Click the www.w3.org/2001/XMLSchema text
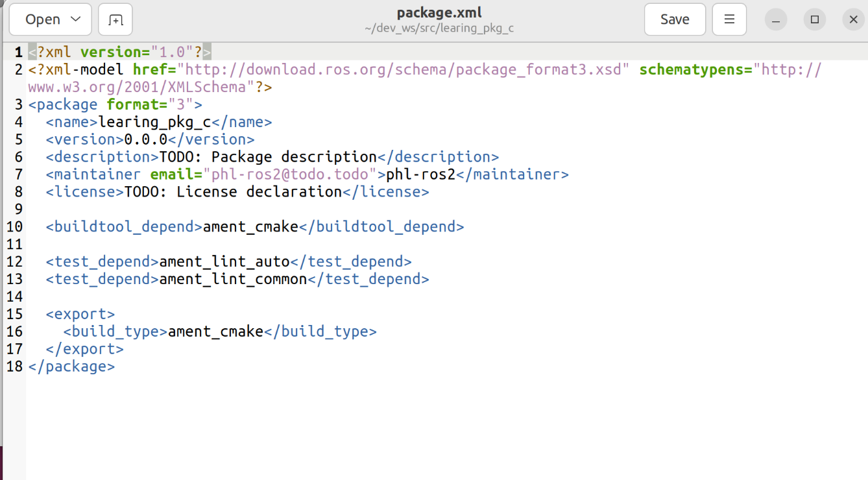 click(x=137, y=87)
